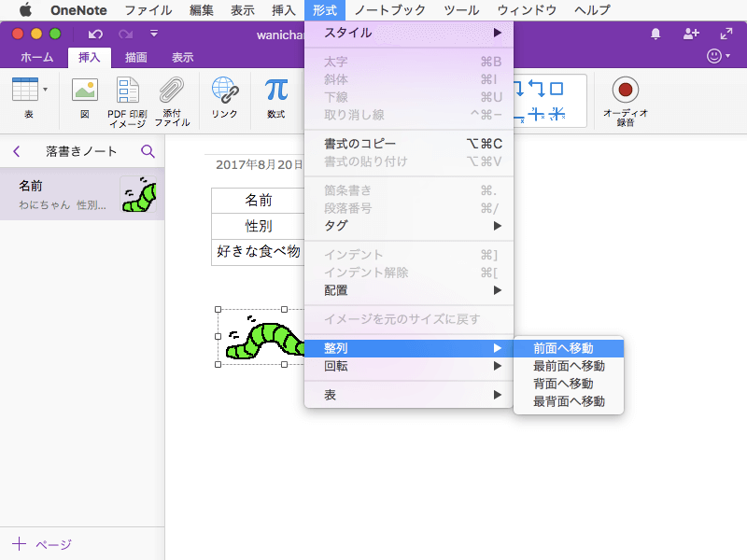The image size is (747, 560).
Task: Expand the スタイル submenu
Action: (409, 33)
